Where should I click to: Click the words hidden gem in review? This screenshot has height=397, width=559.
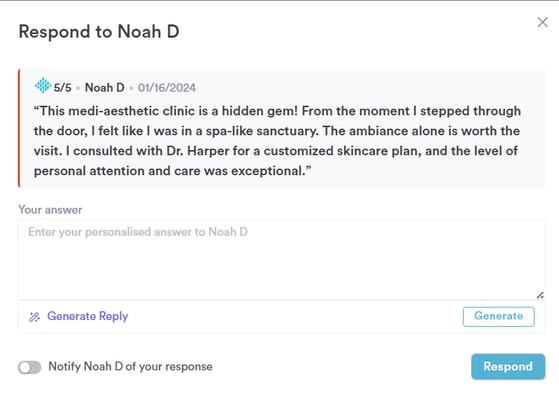(x=257, y=111)
